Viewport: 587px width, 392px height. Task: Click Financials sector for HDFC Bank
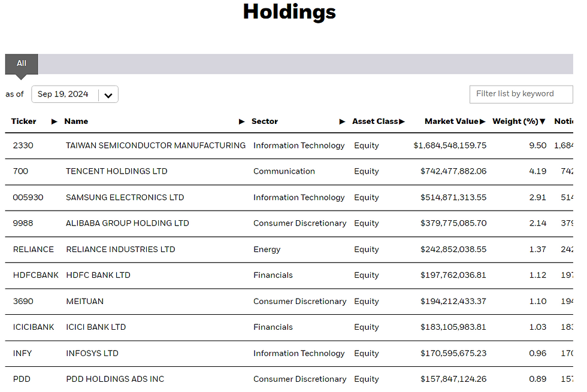273,275
